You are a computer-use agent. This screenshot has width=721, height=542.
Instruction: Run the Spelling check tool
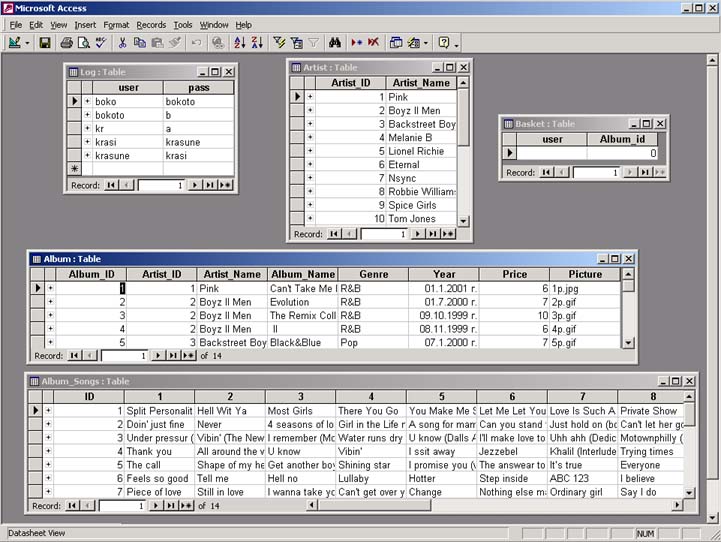coord(100,43)
